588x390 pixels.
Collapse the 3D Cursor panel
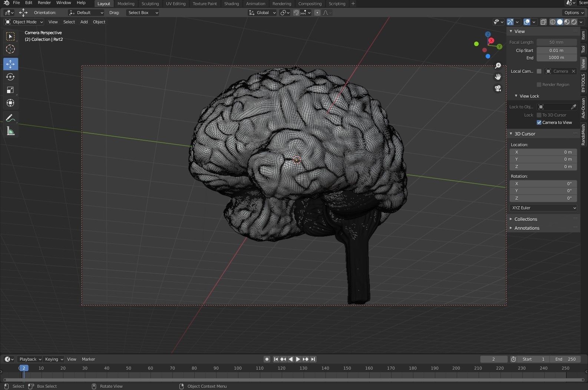(x=511, y=134)
